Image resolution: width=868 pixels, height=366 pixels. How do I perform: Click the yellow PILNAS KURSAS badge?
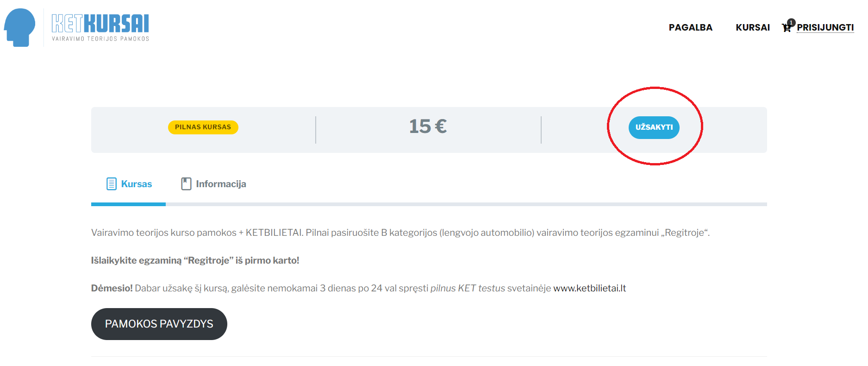pos(203,127)
